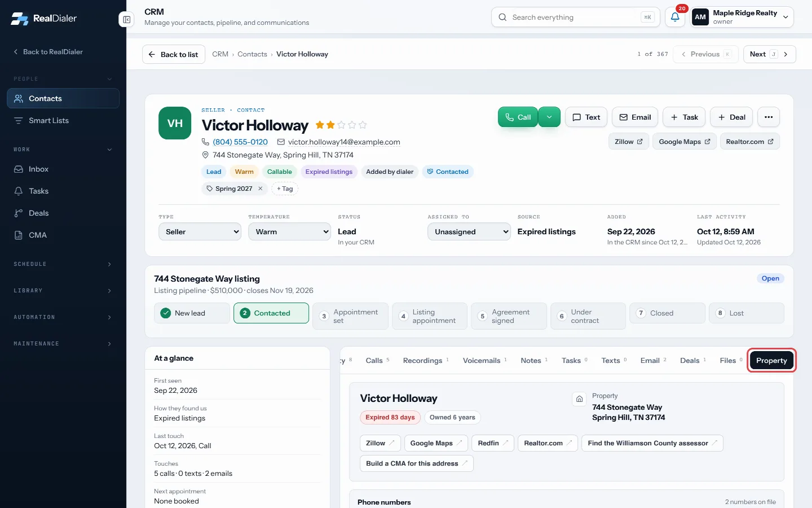Select Appointment set pipeline stage
This screenshot has height=508, width=812.
pyautogui.click(x=350, y=316)
